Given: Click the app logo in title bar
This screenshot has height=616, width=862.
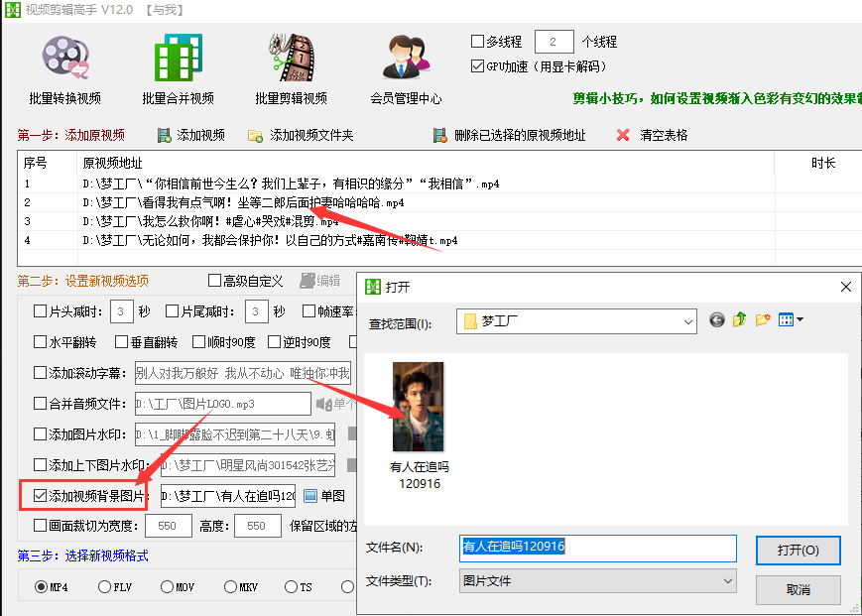Looking at the screenshot, I should click(12, 10).
